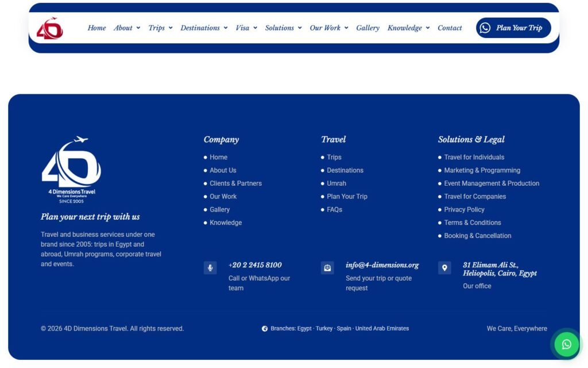
Task: Click the Travel footer heading
Action: click(334, 140)
